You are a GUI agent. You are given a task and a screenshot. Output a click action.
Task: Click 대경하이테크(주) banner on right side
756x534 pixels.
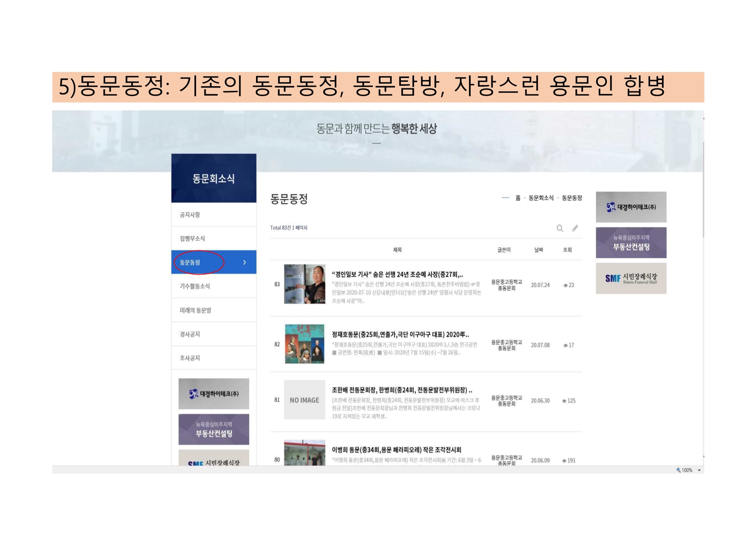(x=631, y=207)
